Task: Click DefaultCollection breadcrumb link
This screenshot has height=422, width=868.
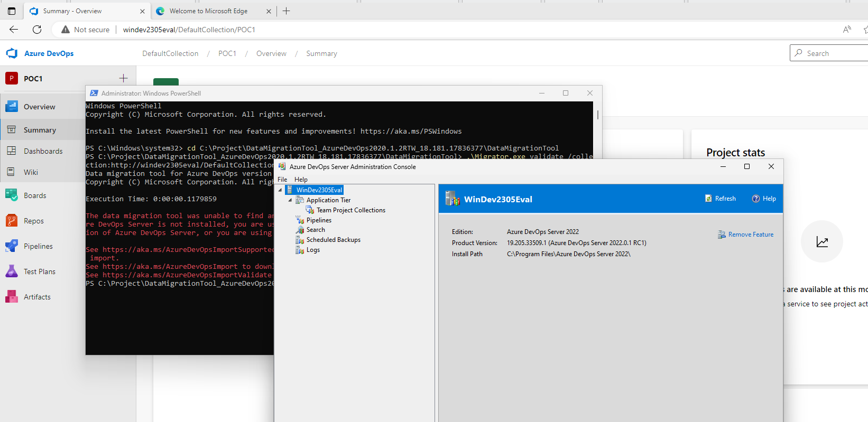Action: 170,53
